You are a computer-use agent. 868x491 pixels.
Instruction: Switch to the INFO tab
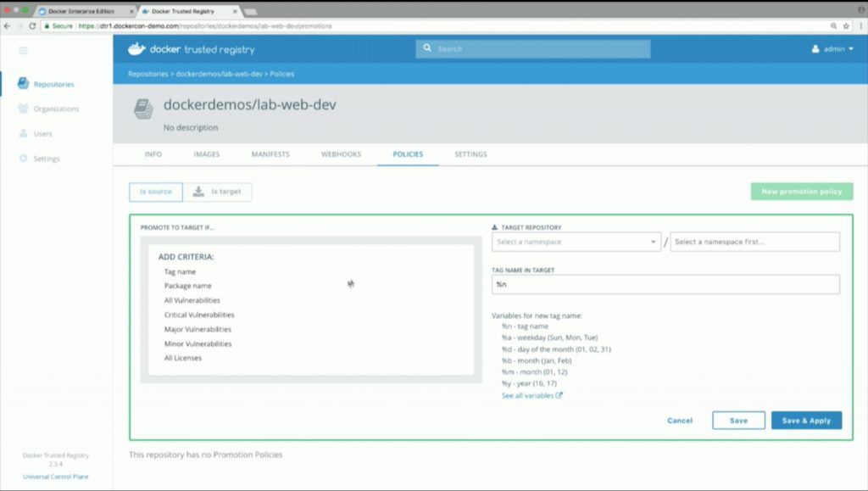pos(153,153)
